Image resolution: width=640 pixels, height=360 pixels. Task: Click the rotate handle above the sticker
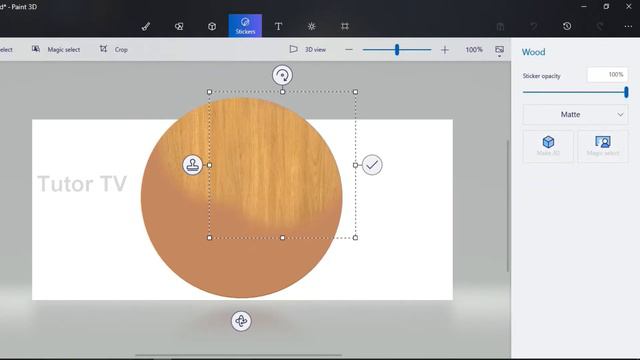282,75
